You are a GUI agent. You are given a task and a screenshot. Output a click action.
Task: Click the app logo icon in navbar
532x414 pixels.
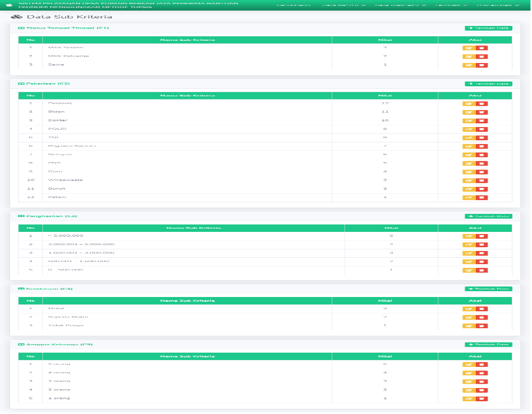tap(9, 5)
